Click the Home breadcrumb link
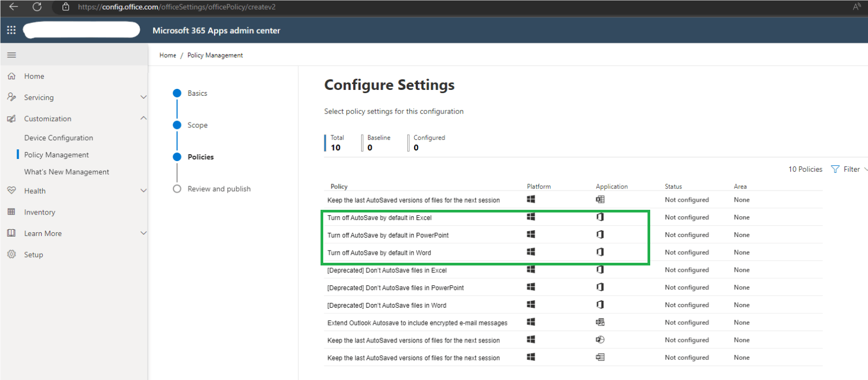Screen dimensions: 868x380 [x=167, y=55]
